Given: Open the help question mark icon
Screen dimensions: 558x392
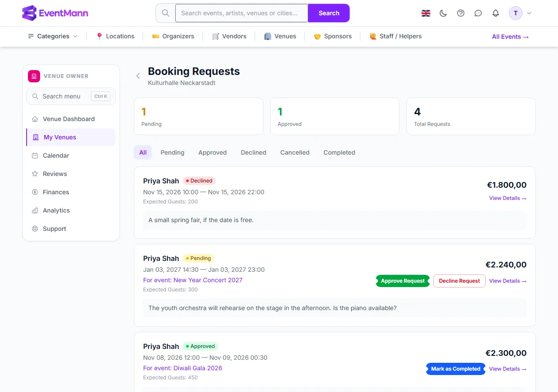Looking at the screenshot, I should (x=461, y=13).
